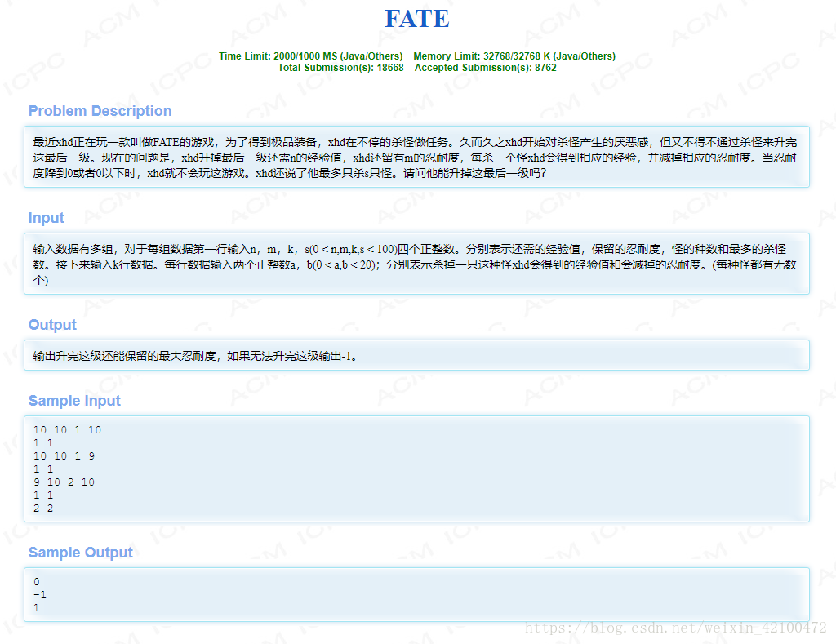Click the 'Problem Description' heading
Image resolution: width=836 pixels, height=644 pixels.
(100, 111)
